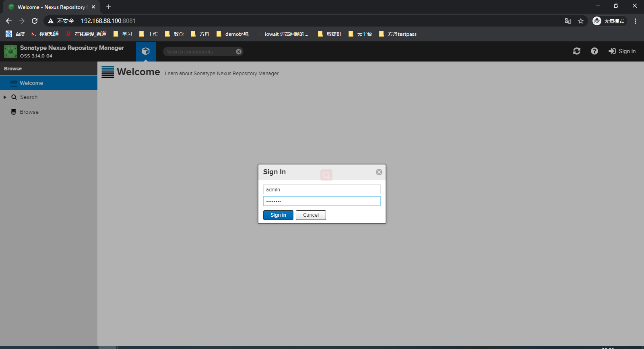Open the 云平台 bookmark folder
644x349 pixels.
point(360,34)
